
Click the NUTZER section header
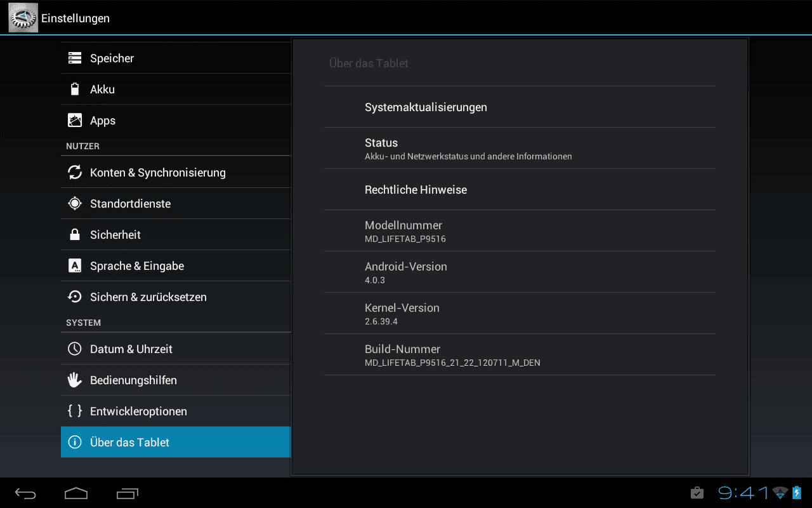point(82,146)
